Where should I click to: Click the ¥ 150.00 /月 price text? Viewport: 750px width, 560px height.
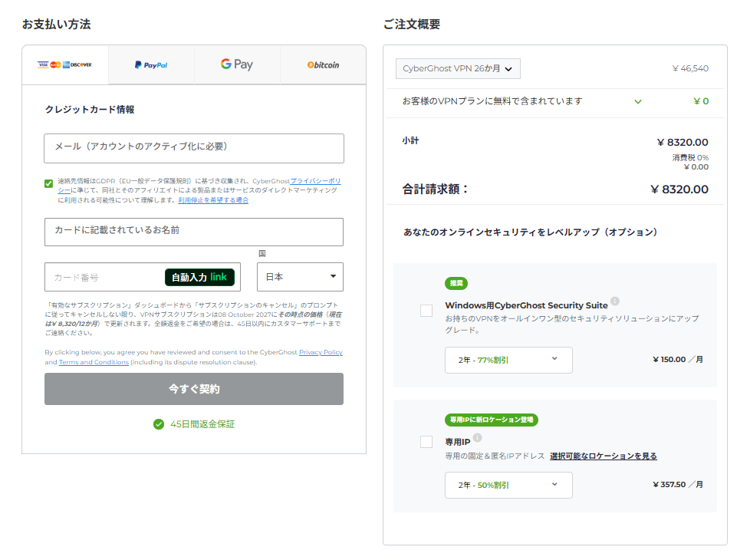tap(678, 360)
